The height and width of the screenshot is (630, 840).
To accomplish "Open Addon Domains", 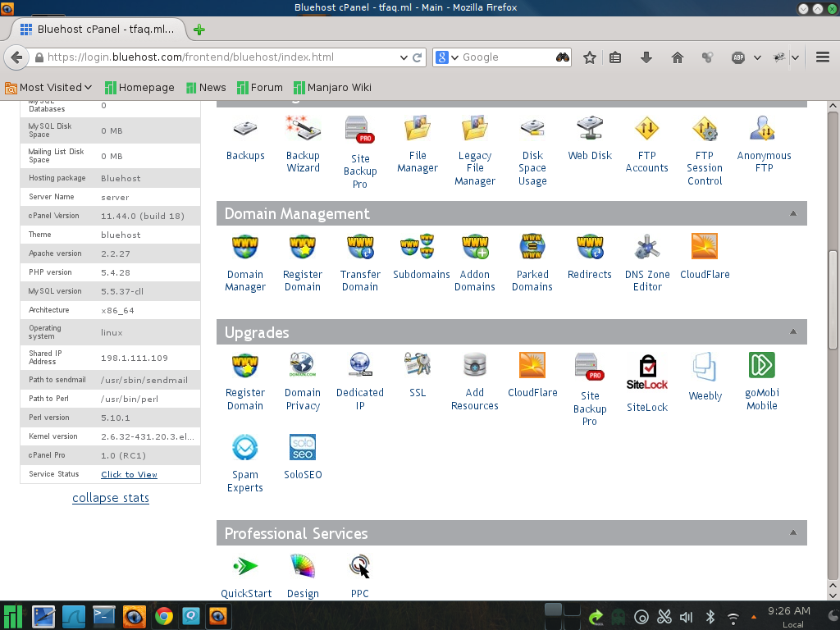I will [x=475, y=247].
